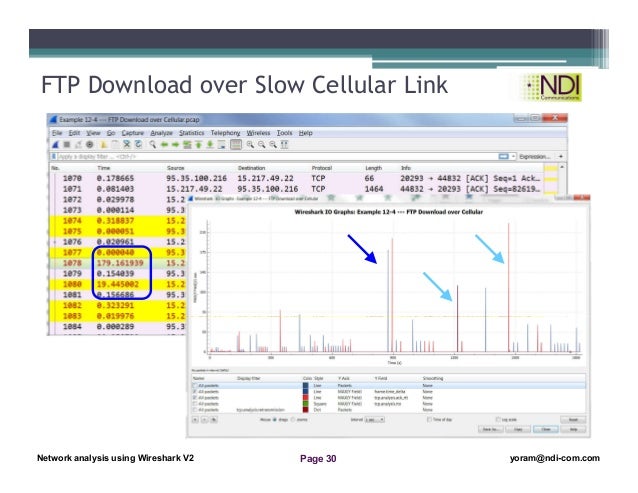Screen dimensions: 638x493
Task: Open the Wireless menu
Action: click(x=258, y=133)
